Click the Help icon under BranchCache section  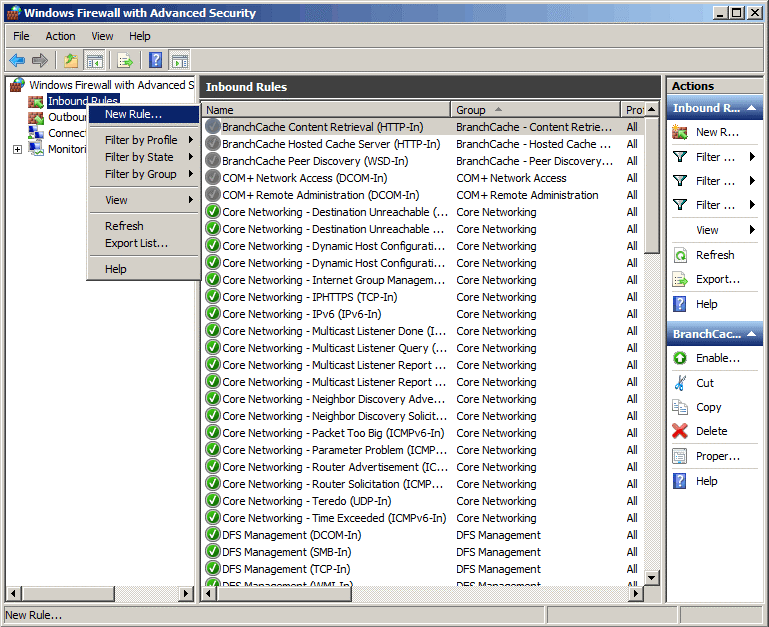680,481
